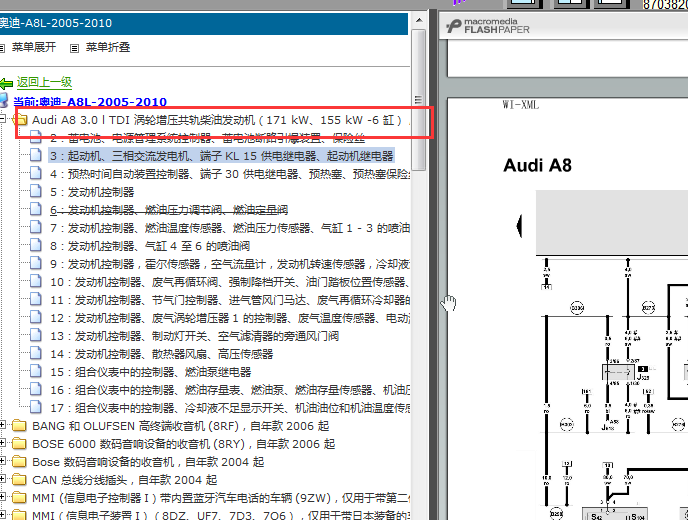Click the WI-XML text in document
The height and width of the screenshot is (520, 688).
(520, 105)
